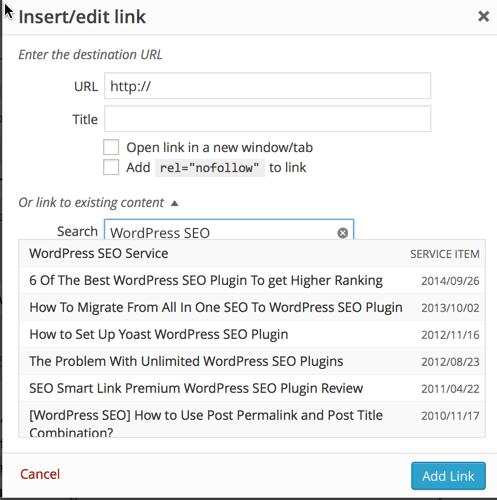497x500 pixels.
Task: Collapse the Or link to existing content section
Action: (175, 203)
